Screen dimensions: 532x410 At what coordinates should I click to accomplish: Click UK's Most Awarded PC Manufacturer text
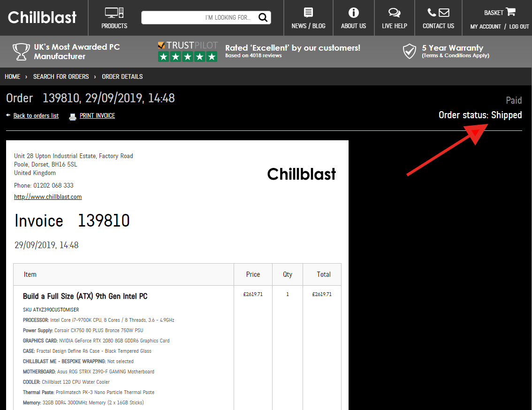tap(76, 52)
